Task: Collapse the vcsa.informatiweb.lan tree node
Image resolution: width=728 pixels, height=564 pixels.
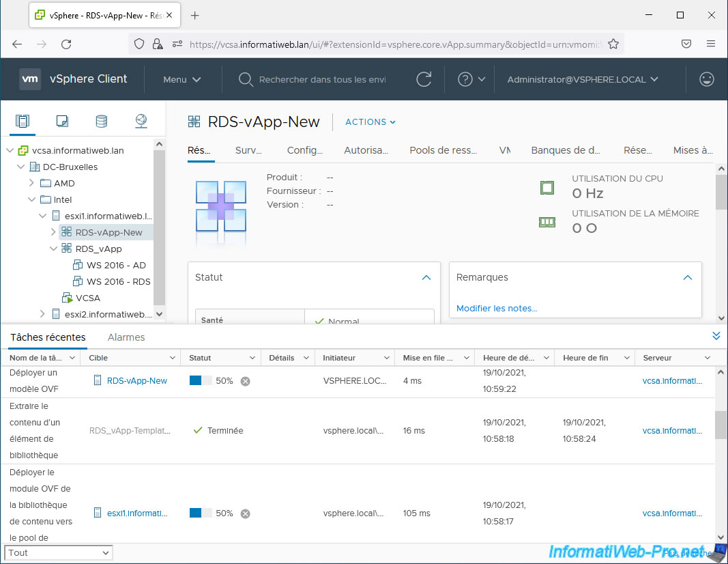Action: click(10, 150)
